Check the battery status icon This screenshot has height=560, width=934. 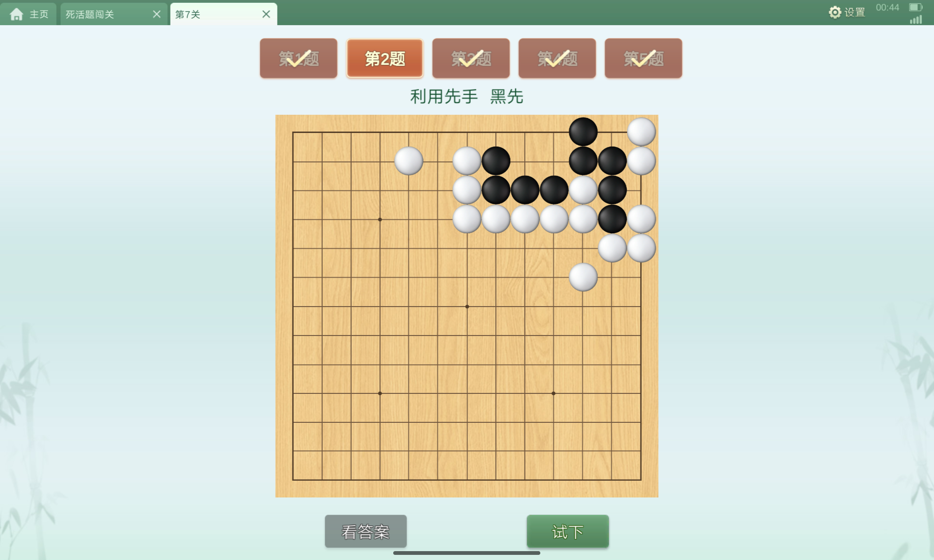click(915, 7)
